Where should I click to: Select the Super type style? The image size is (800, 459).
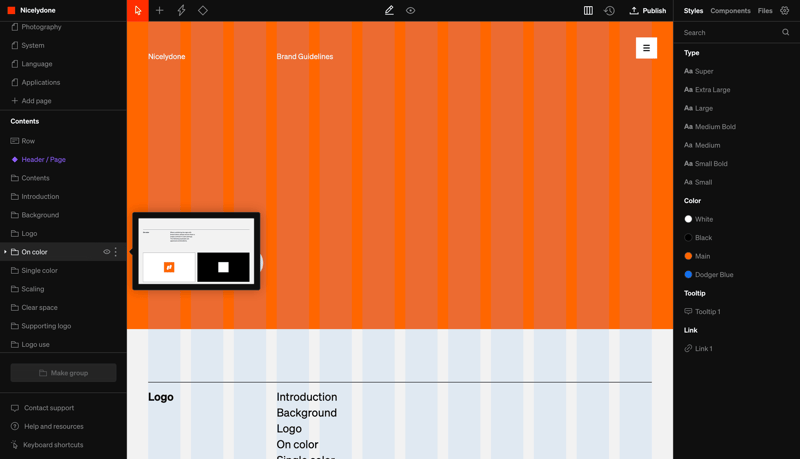pyautogui.click(x=698, y=71)
